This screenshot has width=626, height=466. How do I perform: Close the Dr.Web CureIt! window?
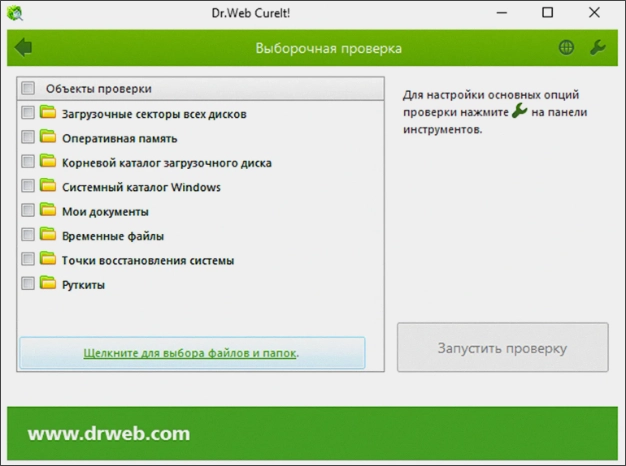(594, 13)
